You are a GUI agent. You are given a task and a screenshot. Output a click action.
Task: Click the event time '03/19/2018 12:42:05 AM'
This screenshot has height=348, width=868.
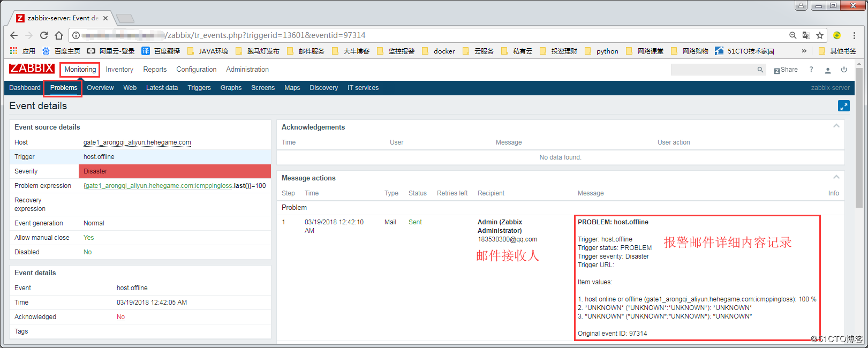[152, 302]
